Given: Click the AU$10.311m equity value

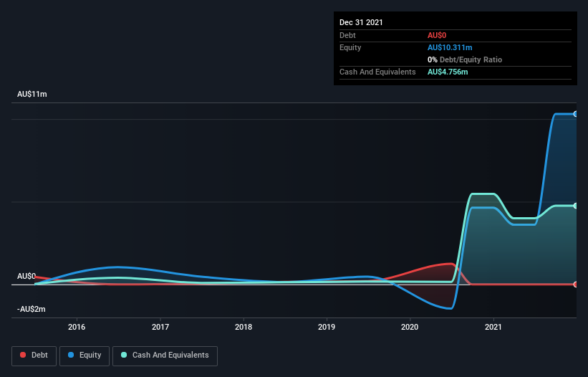Looking at the screenshot, I should [450, 47].
